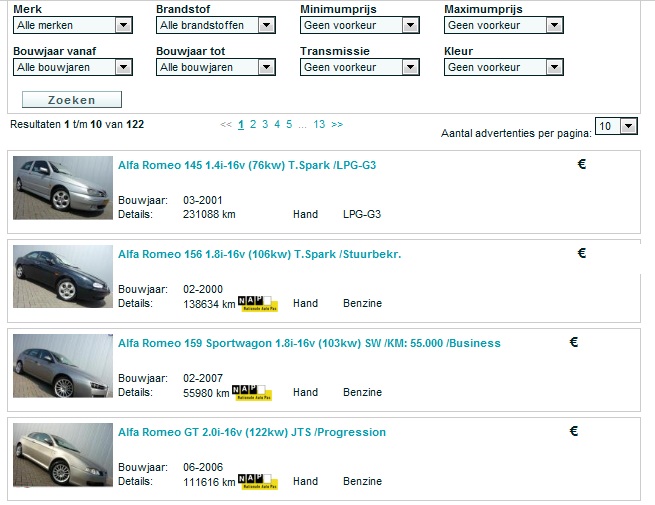The width and height of the screenshot is (655, 505).
Task: Expand the Minimumprijs dropdown
Action: coord(360,25)
